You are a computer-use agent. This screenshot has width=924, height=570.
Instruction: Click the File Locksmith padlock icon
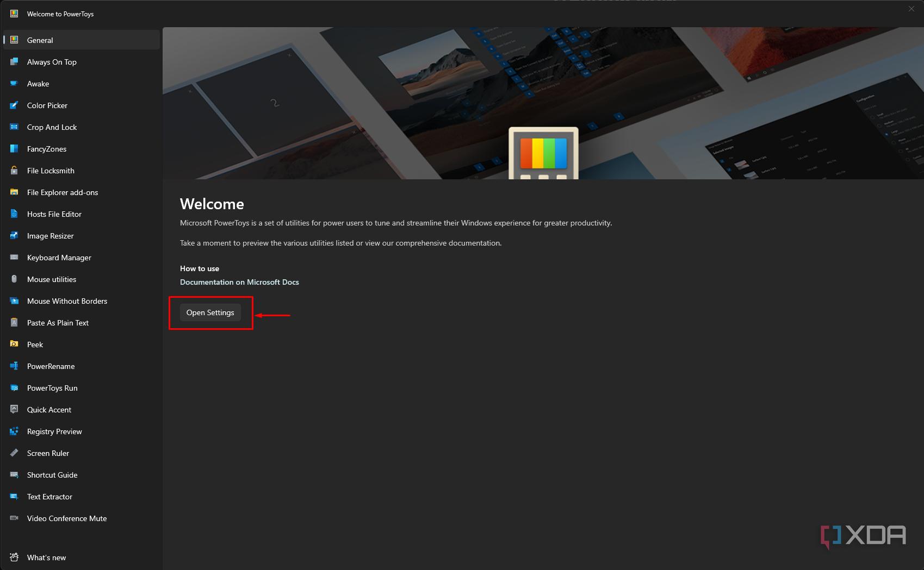click(x=14, y=171)
